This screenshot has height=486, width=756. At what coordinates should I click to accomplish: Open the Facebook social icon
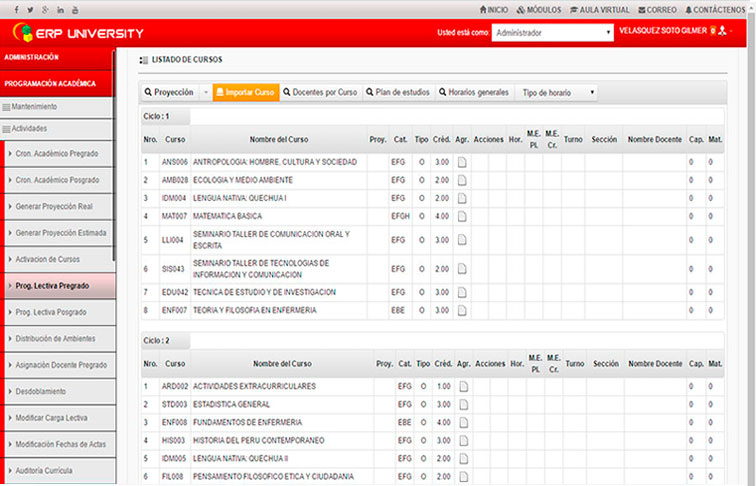(17, 10)
